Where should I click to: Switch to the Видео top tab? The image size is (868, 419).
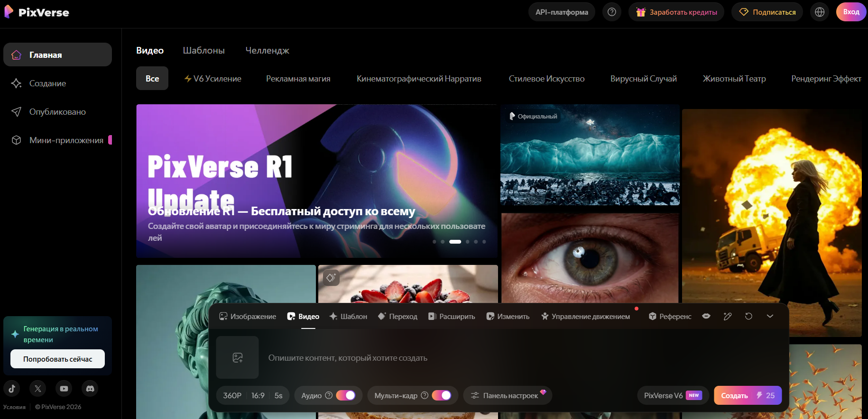(150, 50)
